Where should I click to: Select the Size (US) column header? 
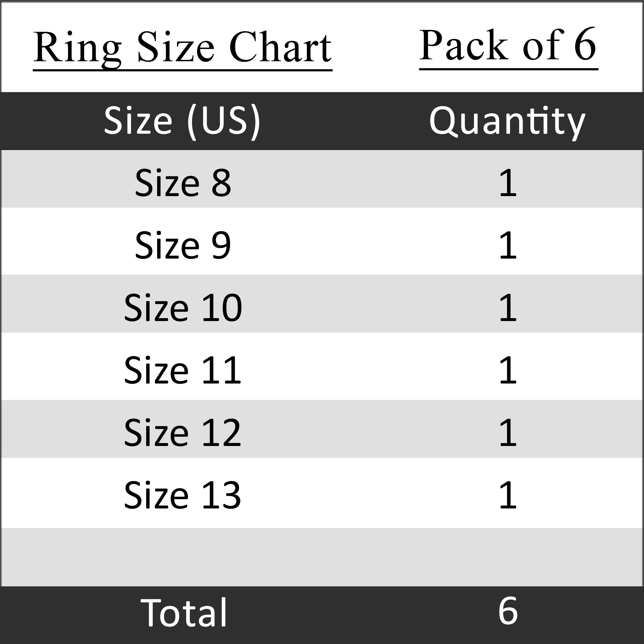[x=182, y=121]
